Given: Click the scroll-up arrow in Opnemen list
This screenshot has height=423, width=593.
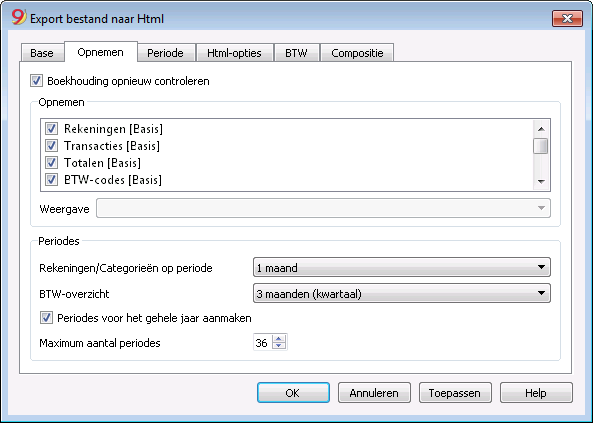Looking at the screenshot, I should point(541,129).
